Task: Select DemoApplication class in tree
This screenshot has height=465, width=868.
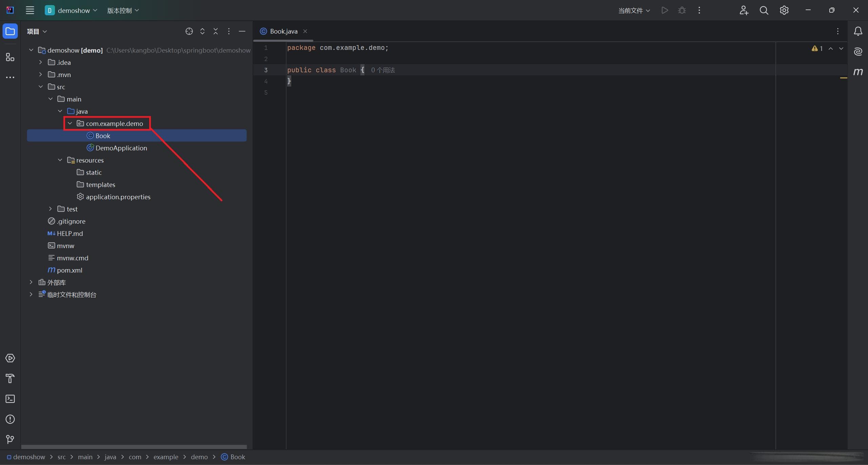Action: 117,148
